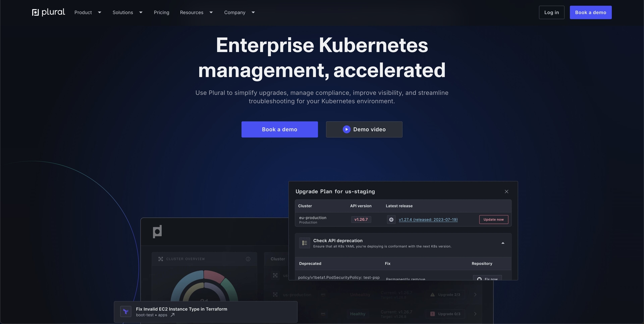This screenshot has width=644, height=324.
Task: Open the v1.27.4 release link
Action: pos(428,220)
